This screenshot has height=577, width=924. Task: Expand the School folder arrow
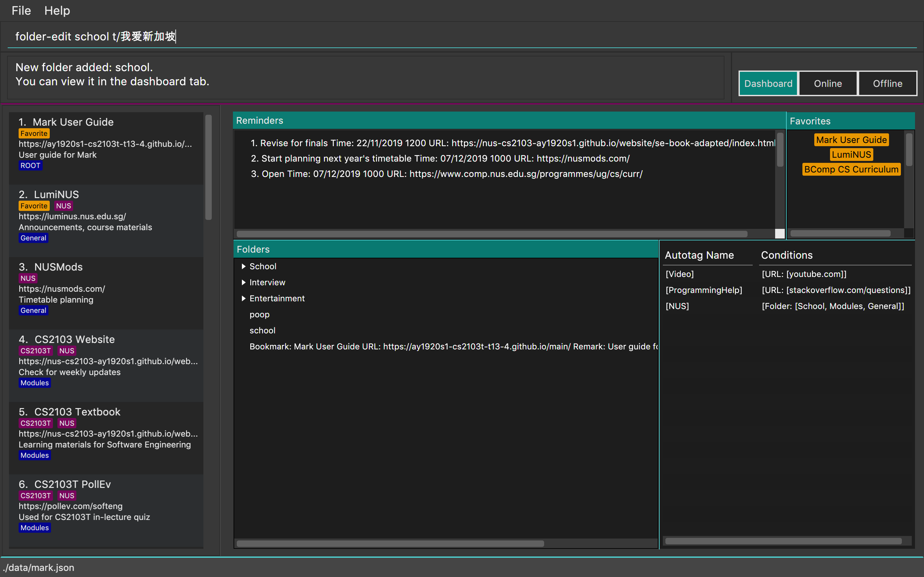pos(243,266)
